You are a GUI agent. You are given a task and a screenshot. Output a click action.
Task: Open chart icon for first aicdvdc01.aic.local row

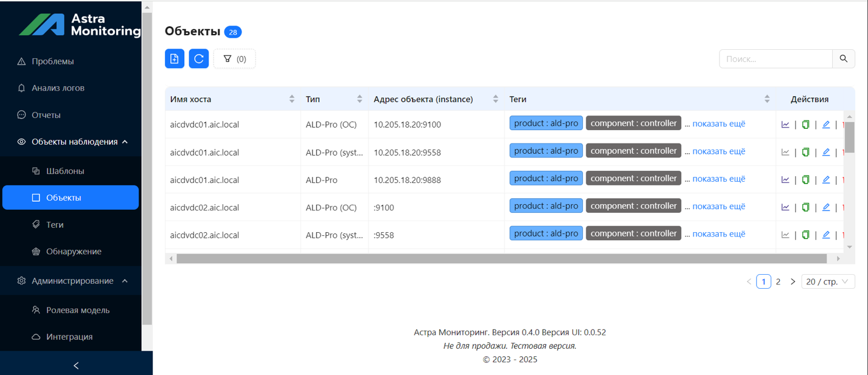[x=785, y=125]
